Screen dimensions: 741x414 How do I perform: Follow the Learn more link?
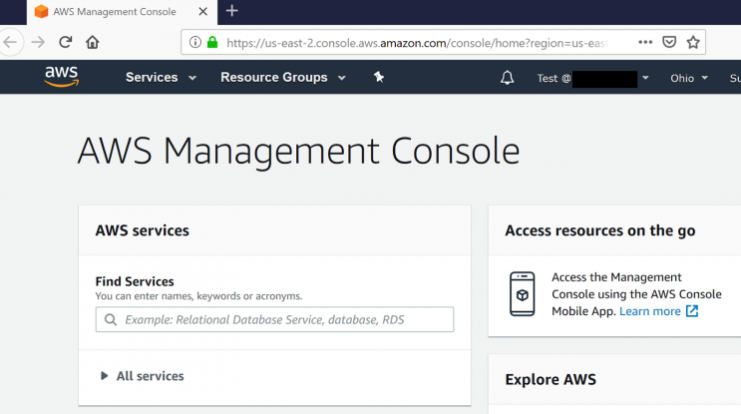(650, 311)
